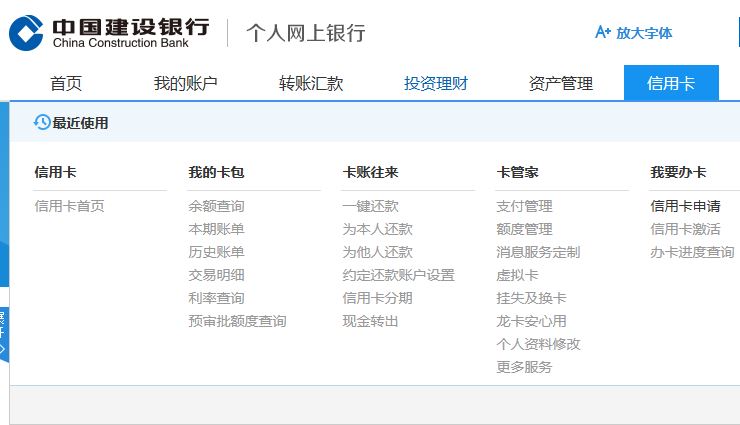
Task: Open 信用卡首页 link
Action: pyautogui.click(x=69, y=206)
